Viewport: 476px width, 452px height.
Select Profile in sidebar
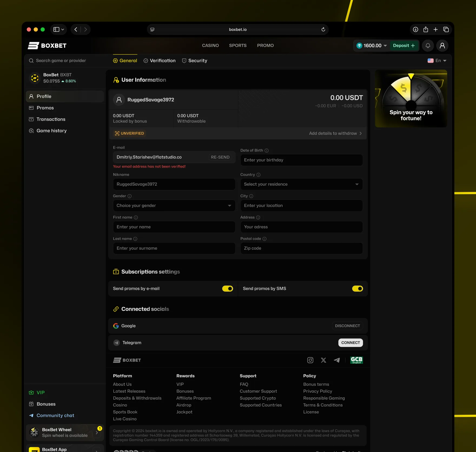[x=65, y=96]
